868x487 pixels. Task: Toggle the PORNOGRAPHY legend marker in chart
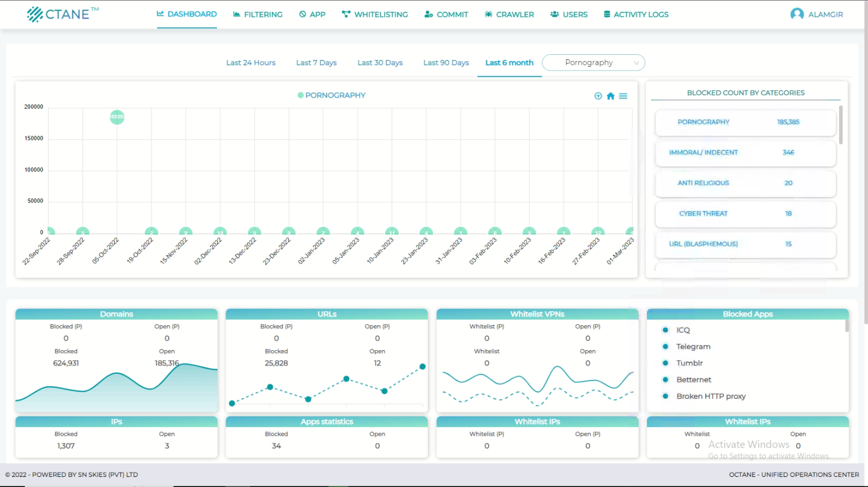click(301, 96)
